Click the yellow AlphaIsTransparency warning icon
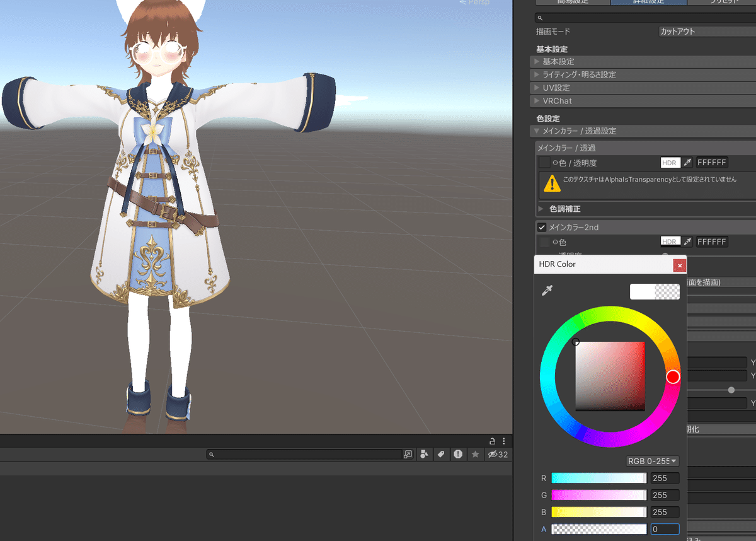756x541 pixels. pos(553,183)
